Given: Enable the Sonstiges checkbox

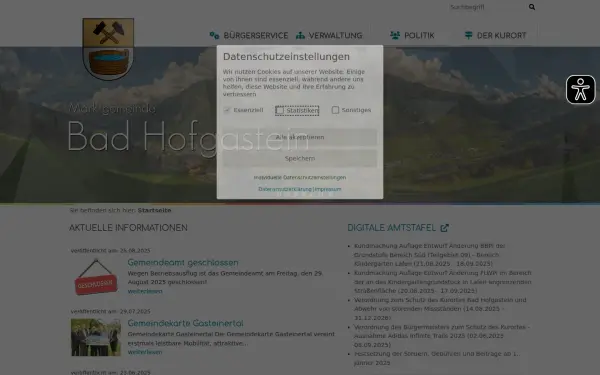Looking at the screenshot, I should pyautogui.click(x=335, y=110).
